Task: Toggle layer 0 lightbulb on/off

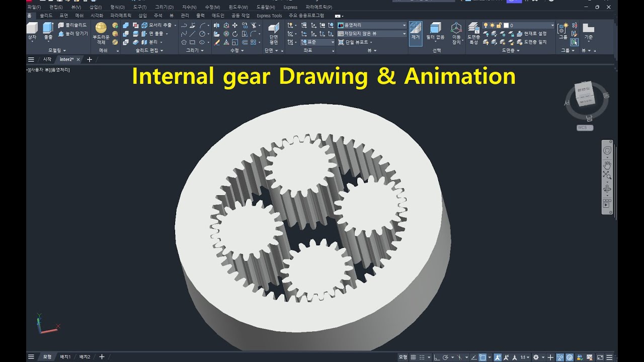Action: coord(486,25)
